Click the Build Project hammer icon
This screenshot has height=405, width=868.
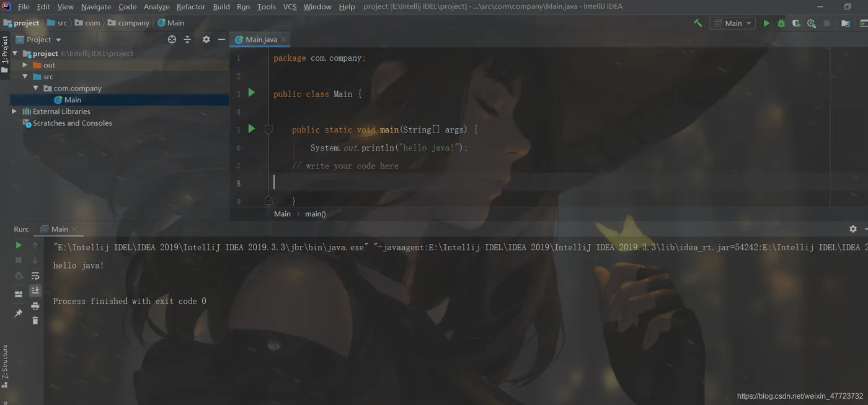click(x=698, y=23)
